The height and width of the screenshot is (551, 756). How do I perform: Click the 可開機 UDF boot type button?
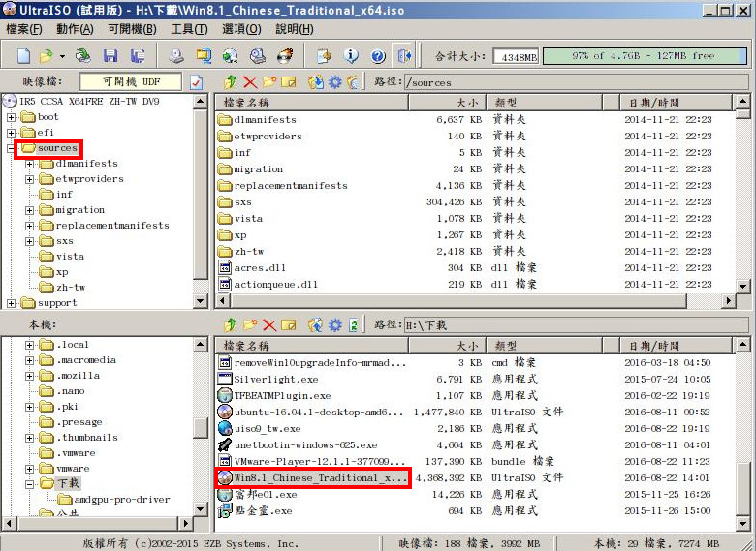click(131, 82)
